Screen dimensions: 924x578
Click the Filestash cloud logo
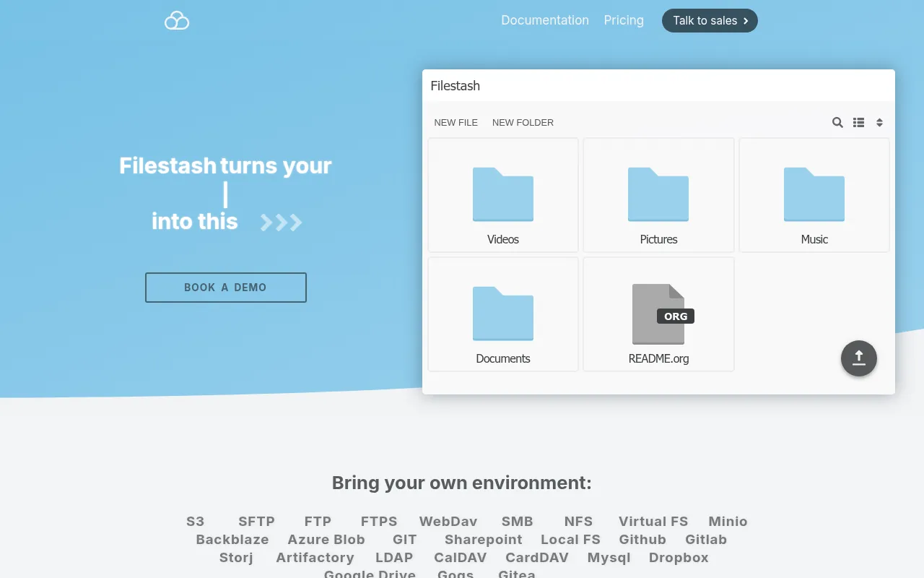coord(177,21)
